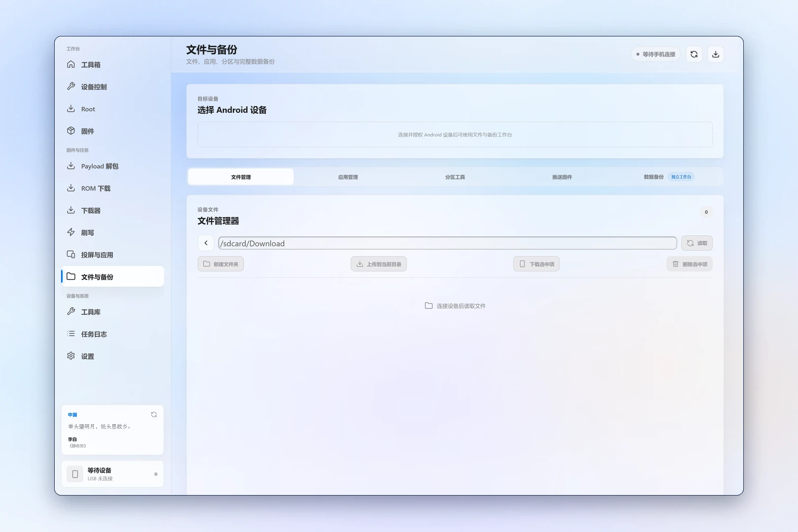Viewport: 798px width, 532px height.
Task: Click the gear icon for 设置
Action: 71,356
